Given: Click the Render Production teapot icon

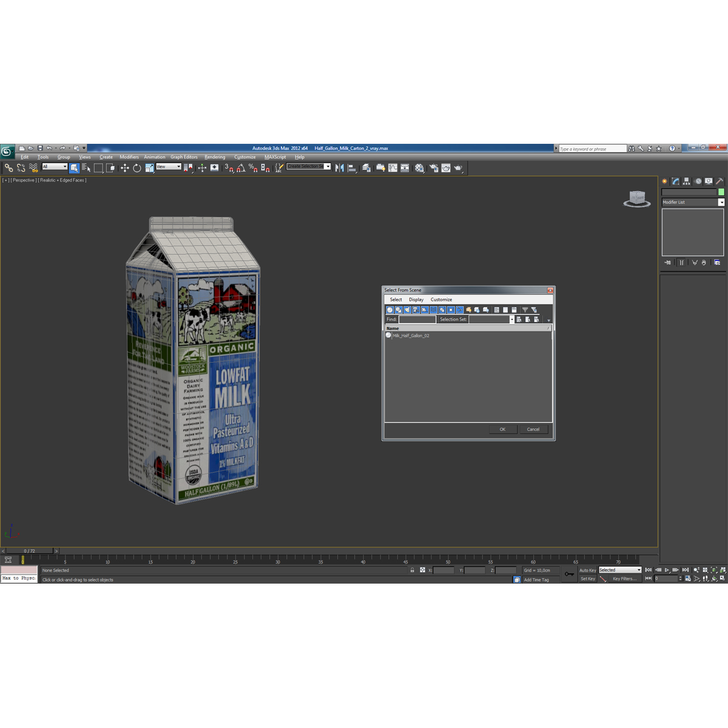Looking at the screenshot, I should [x=458, y=167].
